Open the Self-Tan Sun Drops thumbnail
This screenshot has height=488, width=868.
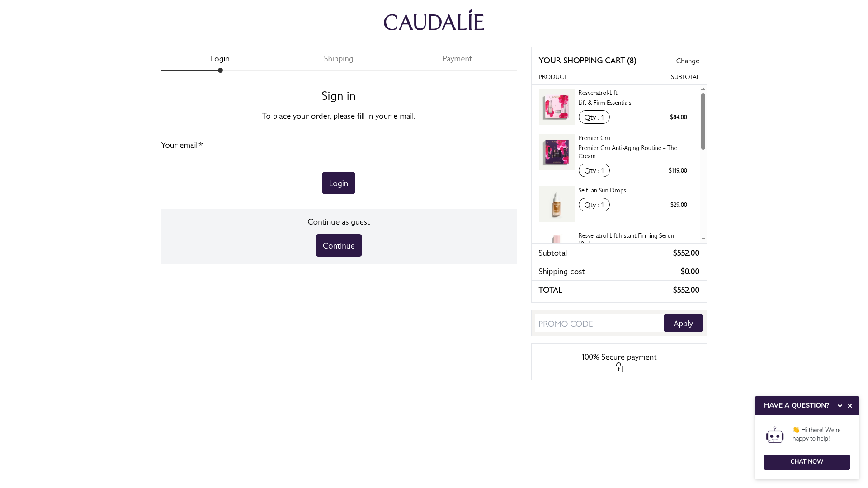(557, 204)
